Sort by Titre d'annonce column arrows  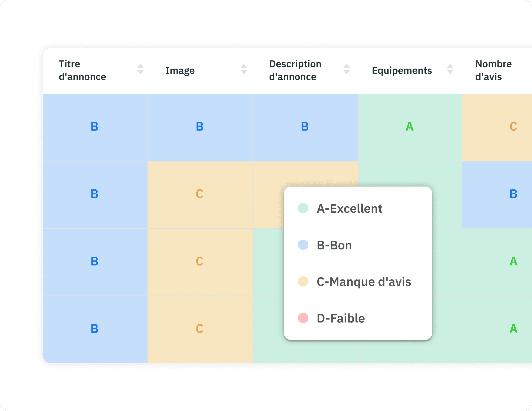(x=140, y=69)
